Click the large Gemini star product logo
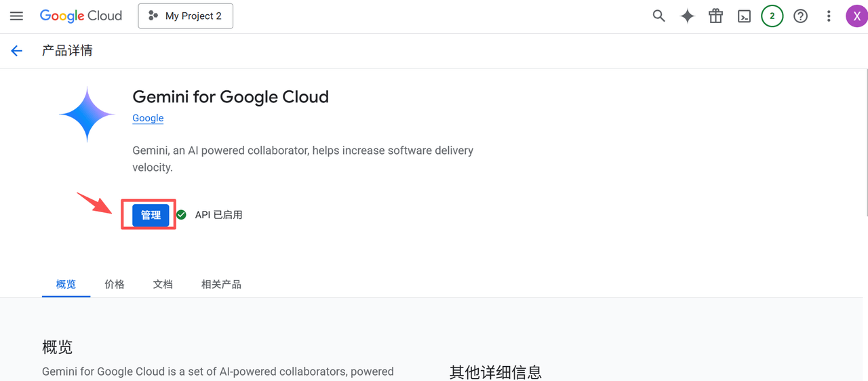 point(87,115)
